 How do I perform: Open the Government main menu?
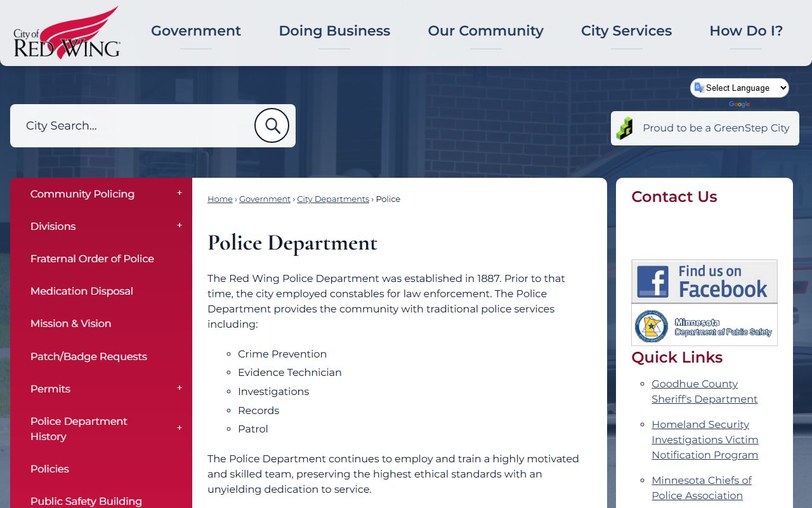[196, 31]
